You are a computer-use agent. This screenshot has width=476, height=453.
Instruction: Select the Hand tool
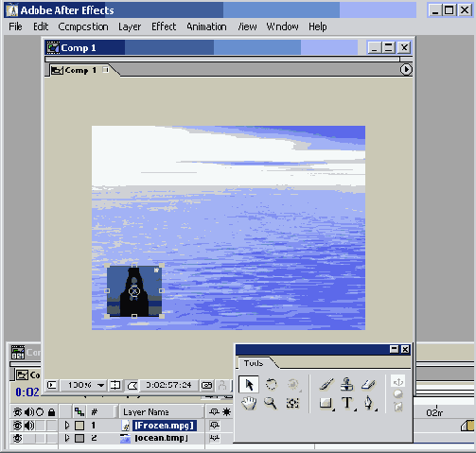[x=249, y=403]
